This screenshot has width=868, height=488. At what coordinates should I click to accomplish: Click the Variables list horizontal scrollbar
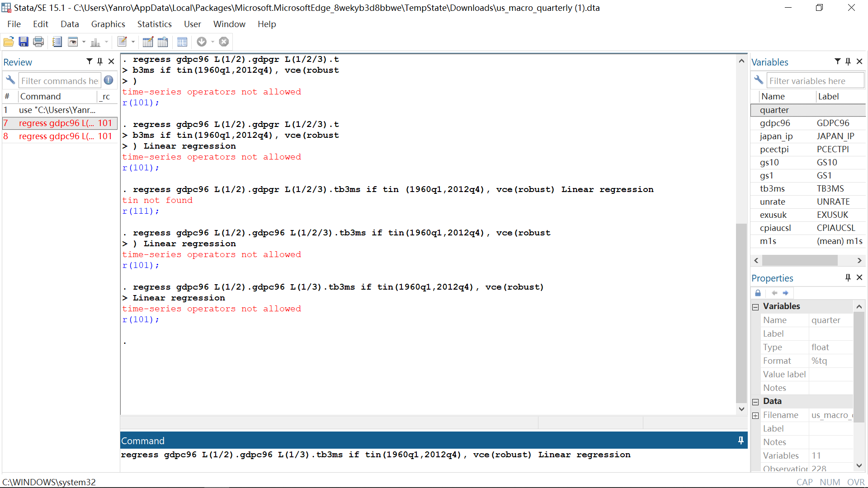coord(799,261)
